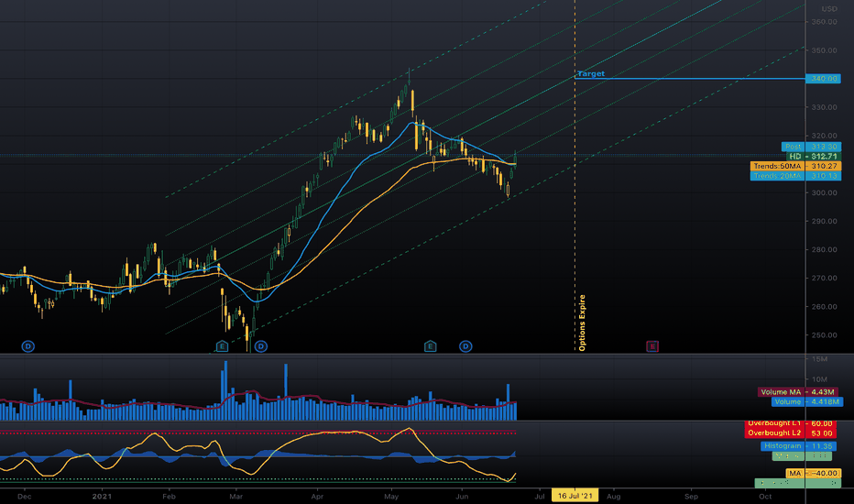
Task: Click the 330.00 price axis value
Action: pyautogui.click(x=824, y=107)
